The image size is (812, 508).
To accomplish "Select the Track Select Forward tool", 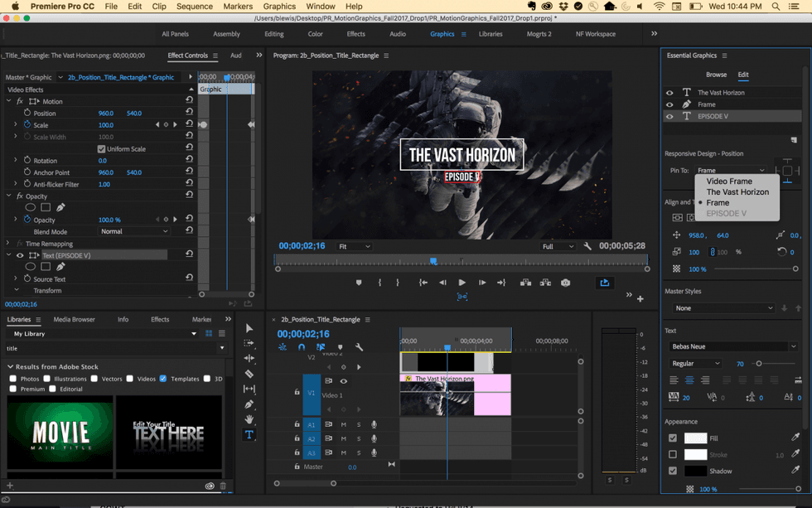I will (249, 343).
